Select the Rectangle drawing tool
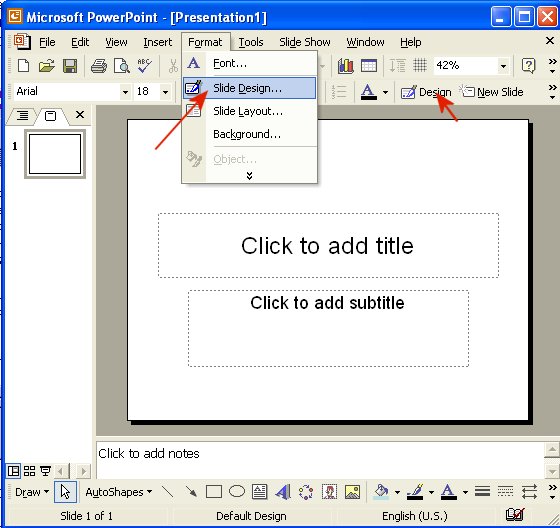560x528 pixels. (214, 492)
